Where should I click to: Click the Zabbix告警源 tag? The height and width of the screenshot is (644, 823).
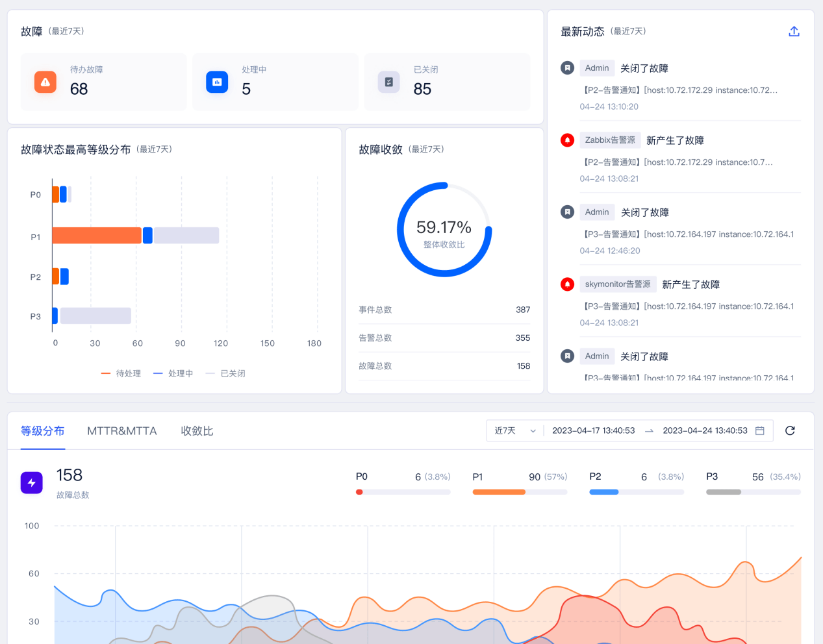click(x=610, y=140)
